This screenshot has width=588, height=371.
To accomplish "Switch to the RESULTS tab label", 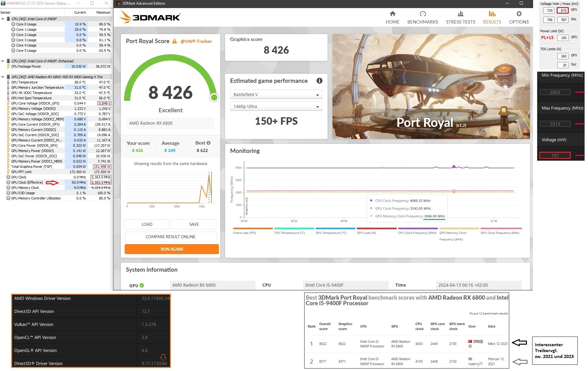I will click(492, 22).
